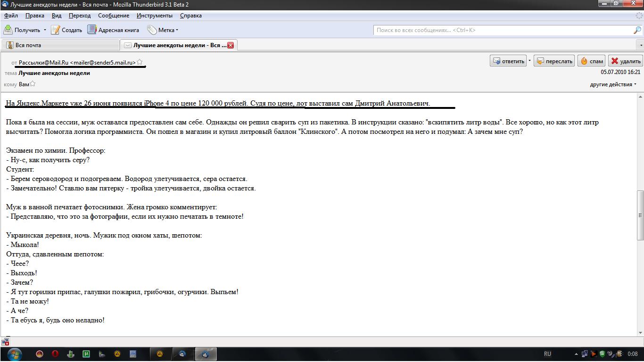This screenshot has width=644, height=362.
Task: Create a new message with Создать
Action: point(66,30)
